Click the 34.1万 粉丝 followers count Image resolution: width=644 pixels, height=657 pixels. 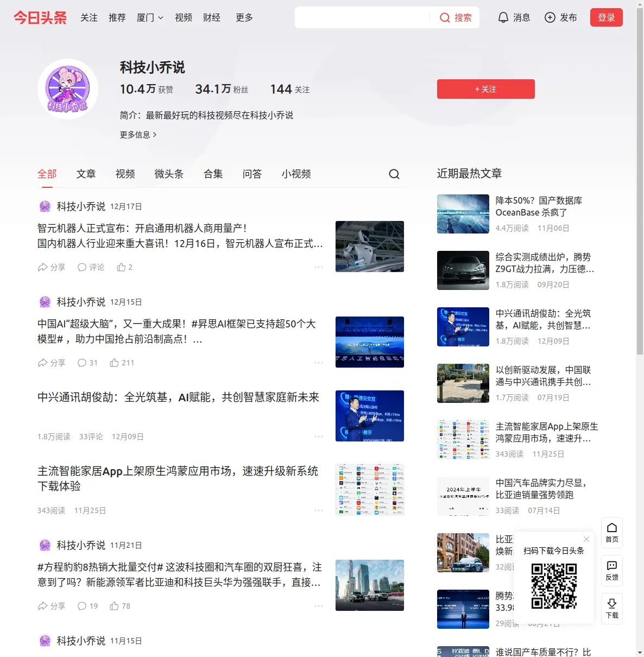pos(222,89)
